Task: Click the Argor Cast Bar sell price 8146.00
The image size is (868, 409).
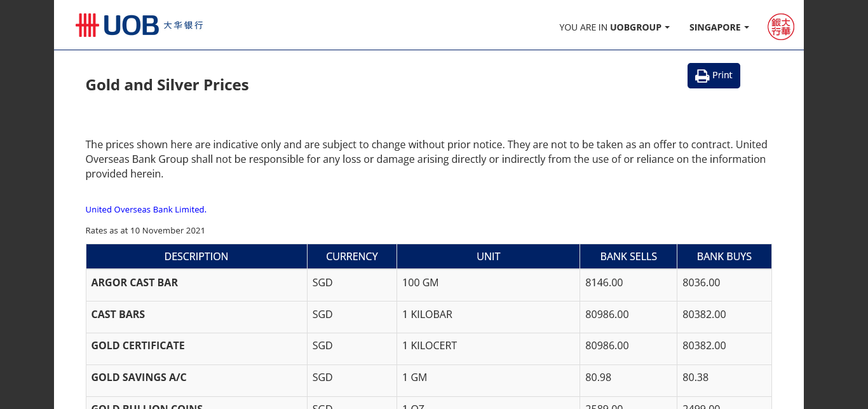Action: pyautogui.click(x=604, y=282)
